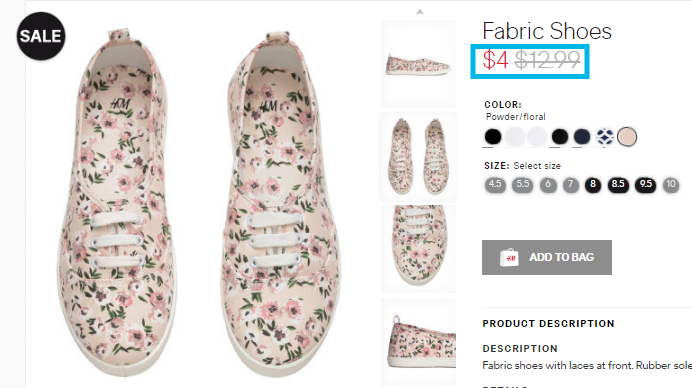This screenshot has width=692, height=388.
Task: Click the main floral shoes image
Action: (x=199, y=203)
